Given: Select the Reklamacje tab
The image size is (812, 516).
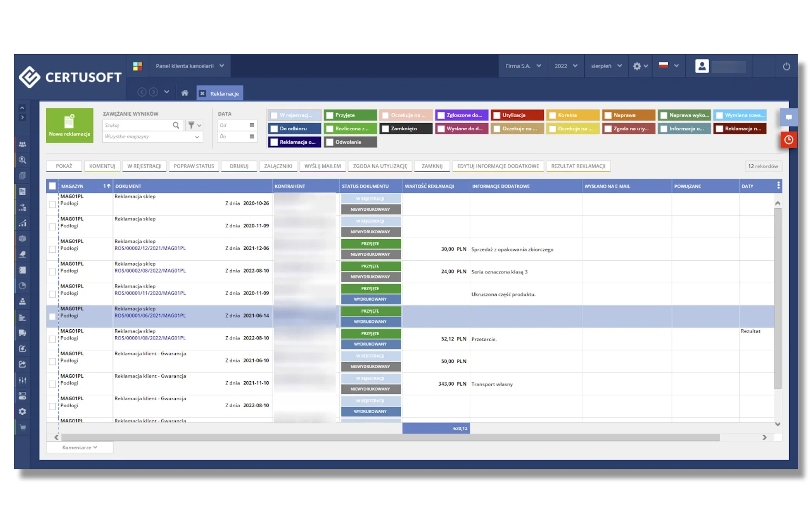Looking at the screenshot, I should (224, 93).
